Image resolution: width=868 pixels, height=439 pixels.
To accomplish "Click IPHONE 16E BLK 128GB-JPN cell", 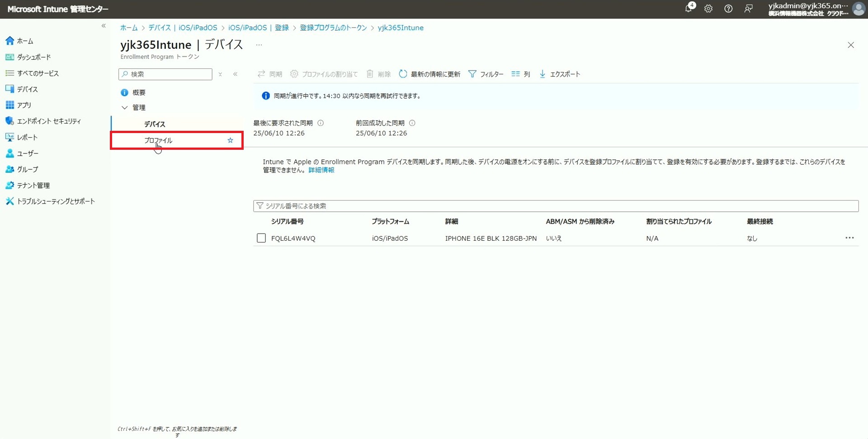I will 491,239.
